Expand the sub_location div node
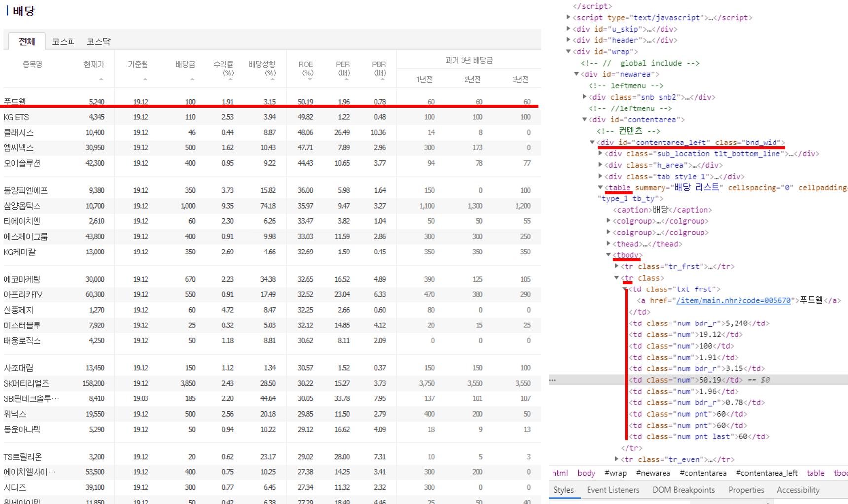This screenshot has width=848, height=504. (600, 153)
